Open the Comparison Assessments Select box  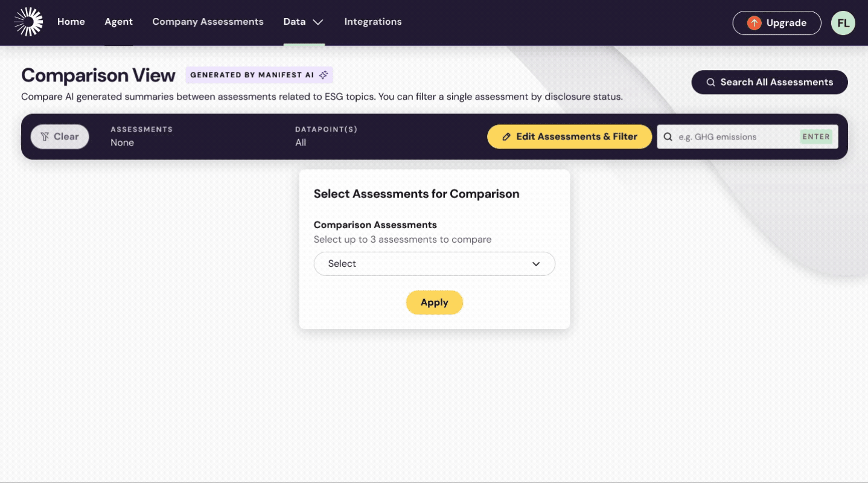423,264
